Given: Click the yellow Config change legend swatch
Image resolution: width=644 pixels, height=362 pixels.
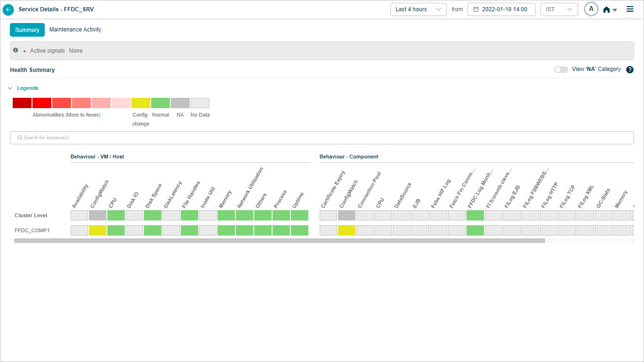Looking at the screenshot, I should point(141,103).
